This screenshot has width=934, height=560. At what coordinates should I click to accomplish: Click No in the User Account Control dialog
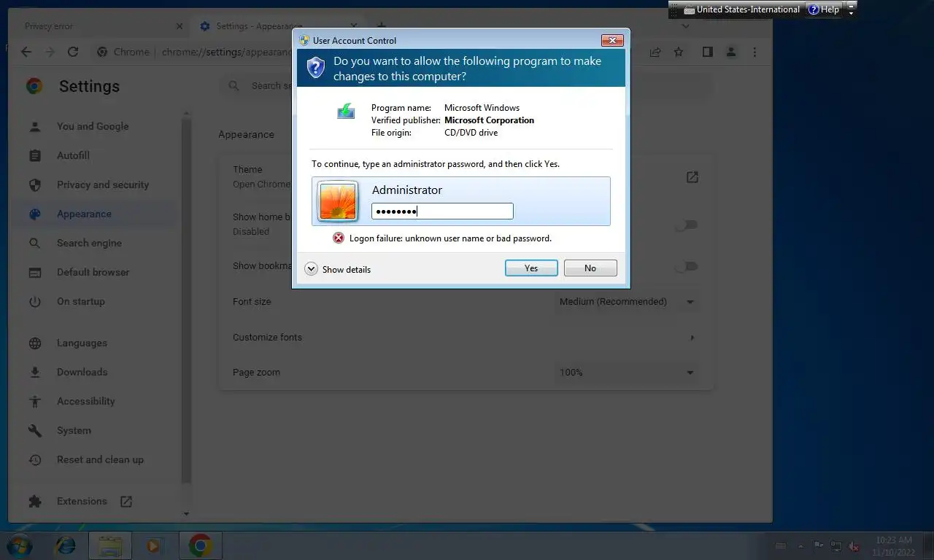(x=590, y=268)
